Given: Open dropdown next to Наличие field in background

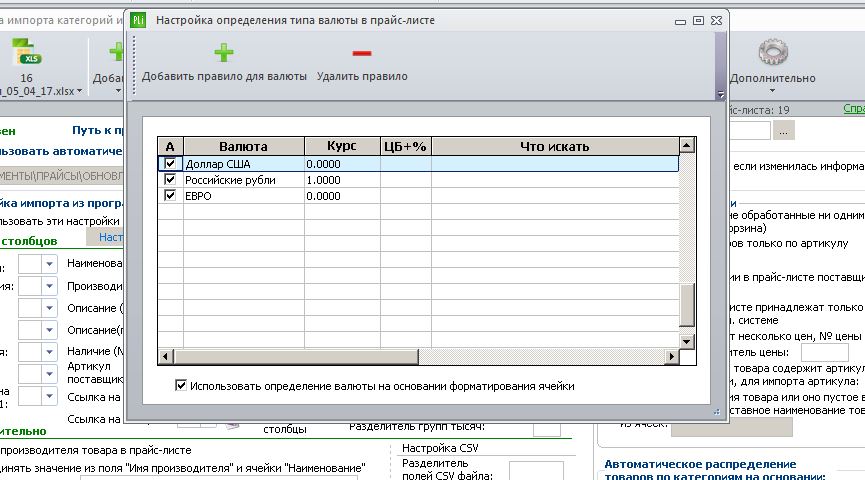Looking at the screenshot, I should point(49,352).
